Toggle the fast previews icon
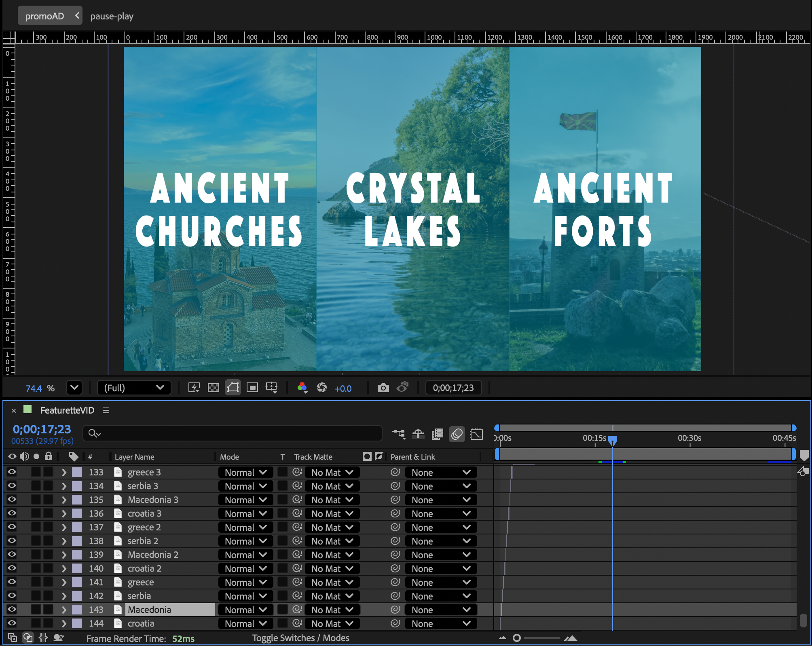Image resolution: width=812 pixels, height=646 pixels. pos(194,388)
